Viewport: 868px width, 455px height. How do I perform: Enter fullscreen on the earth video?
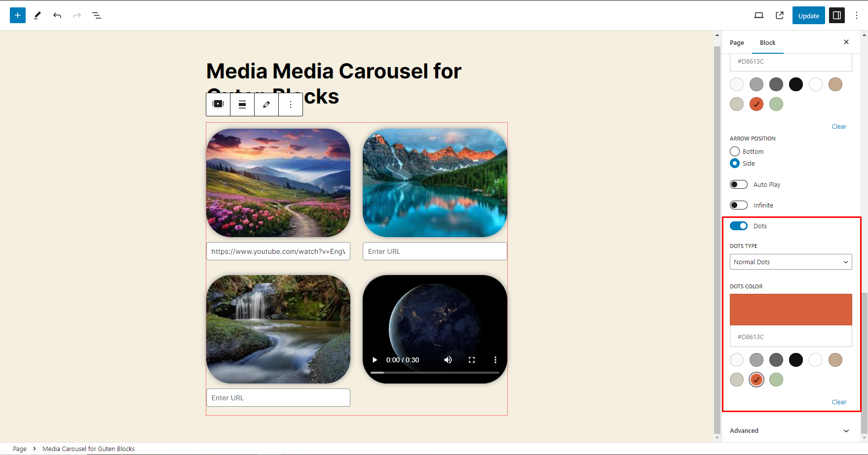click(x=472, y=360)
